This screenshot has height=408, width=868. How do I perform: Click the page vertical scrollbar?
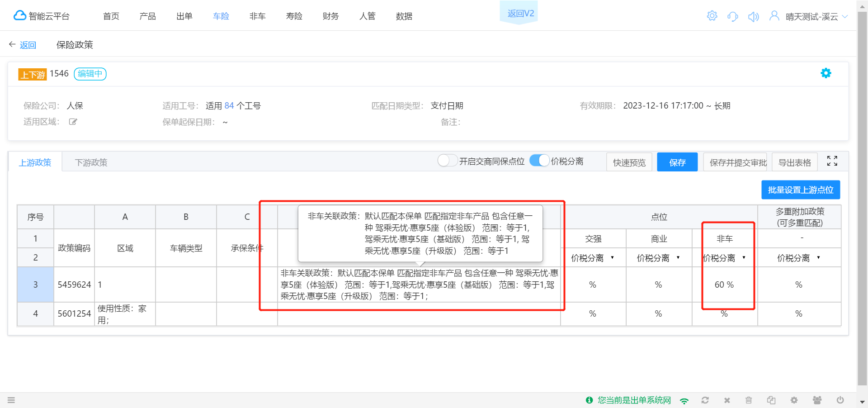click(863, 199)
